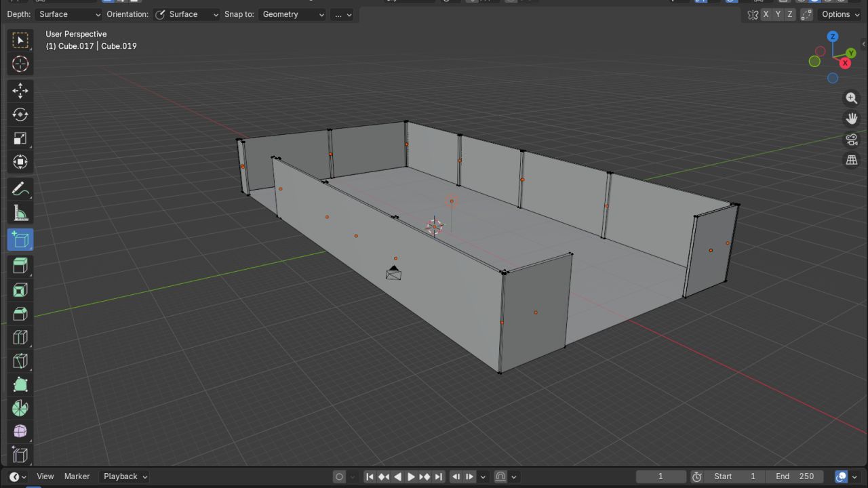
Task: Open the Depth dropdown
Action: [x=70, y=14]
